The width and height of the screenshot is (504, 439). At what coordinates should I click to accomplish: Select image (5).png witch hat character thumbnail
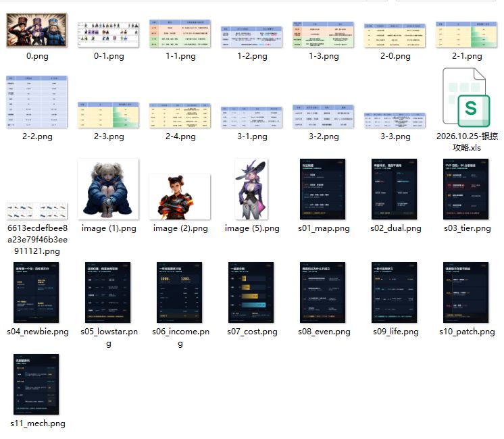click(252, 189)
